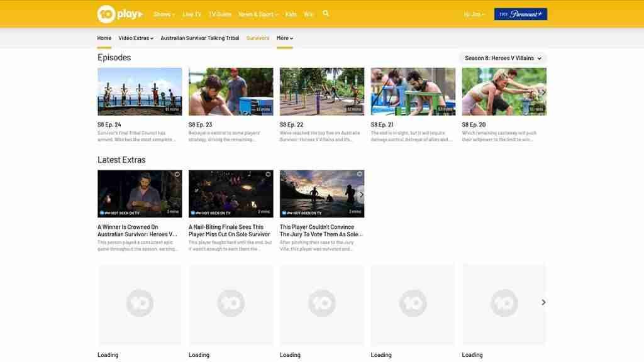The width and height of the screenshot is (644, 362).
Task: Click the third Loading placeholder logo
Action: [322, 304]
